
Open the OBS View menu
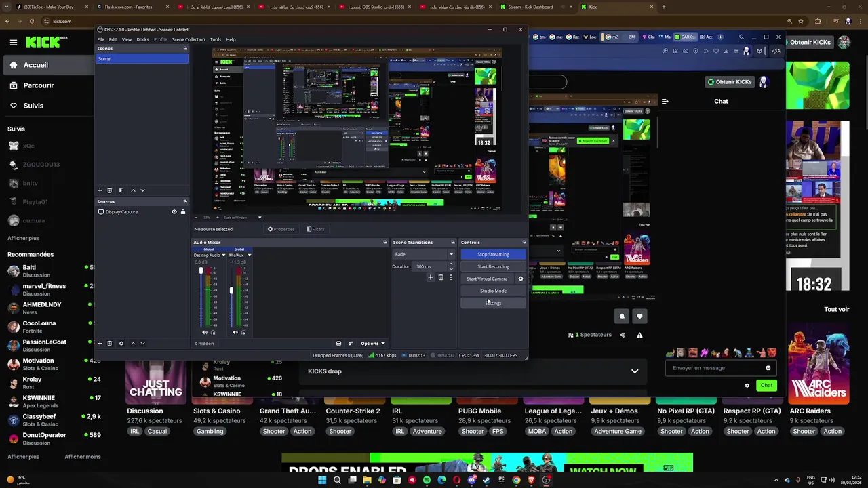tap(127, 39)
